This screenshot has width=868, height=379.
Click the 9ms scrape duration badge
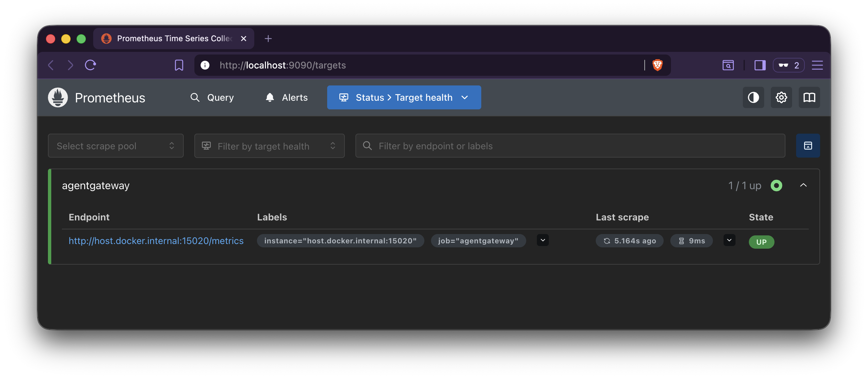tap(691, 241)
